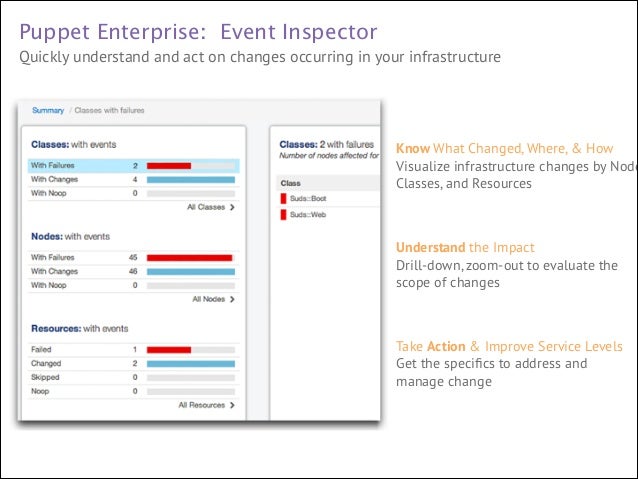Click the Classes: with events heading
Screen dimensions: 638x479
point(74,144)
